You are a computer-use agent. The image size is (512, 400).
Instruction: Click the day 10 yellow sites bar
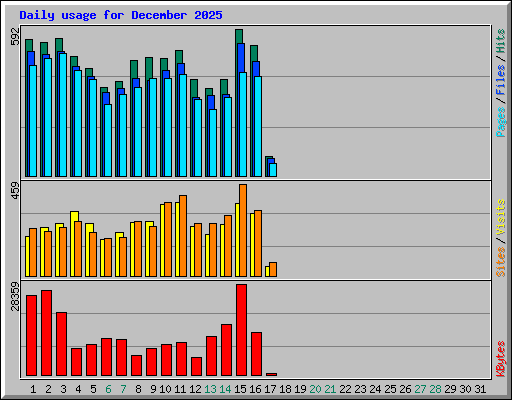[162, 240]
